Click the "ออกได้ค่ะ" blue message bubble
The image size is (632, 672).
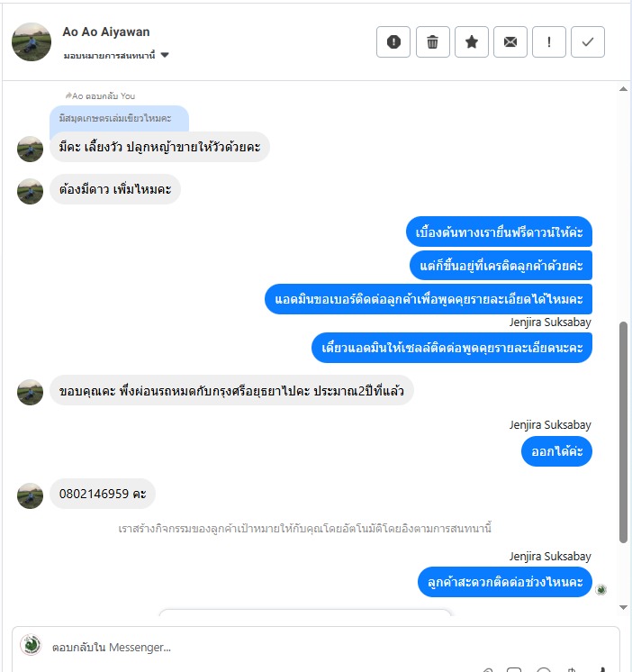(x=556, y=451)
